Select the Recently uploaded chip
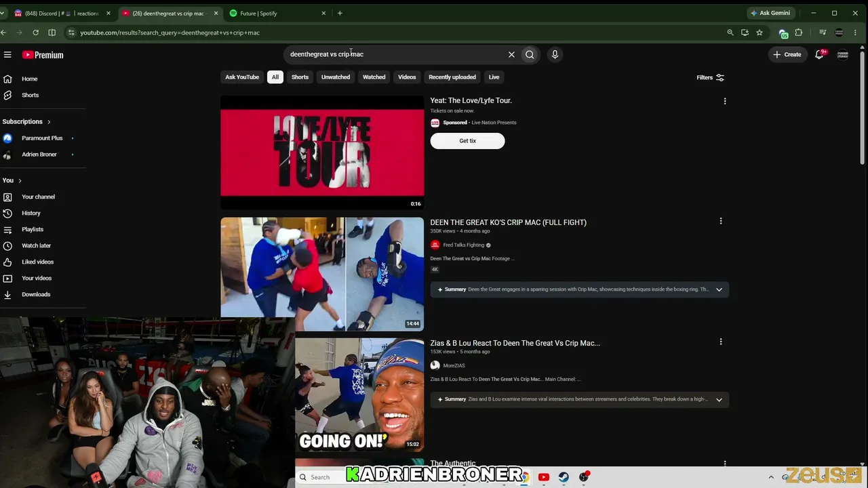This screenshot has height=488, width=868. (x=452, y=77)
